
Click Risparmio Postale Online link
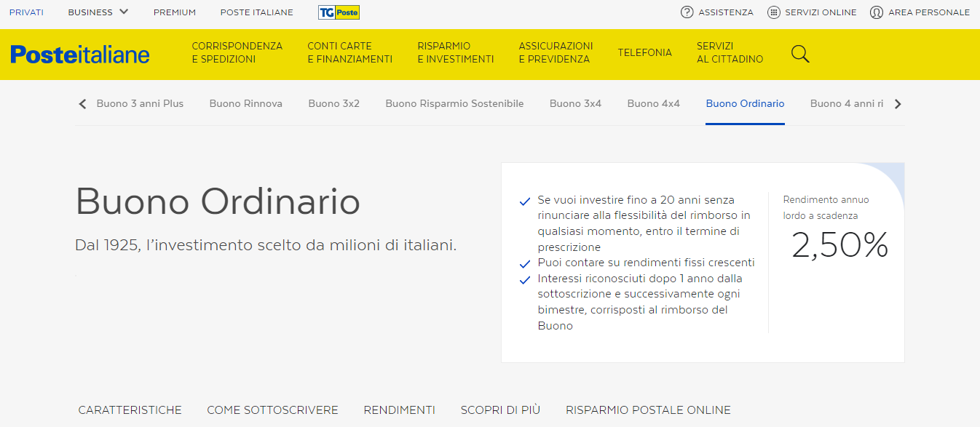pyautogui.click(x=648, y=410)
